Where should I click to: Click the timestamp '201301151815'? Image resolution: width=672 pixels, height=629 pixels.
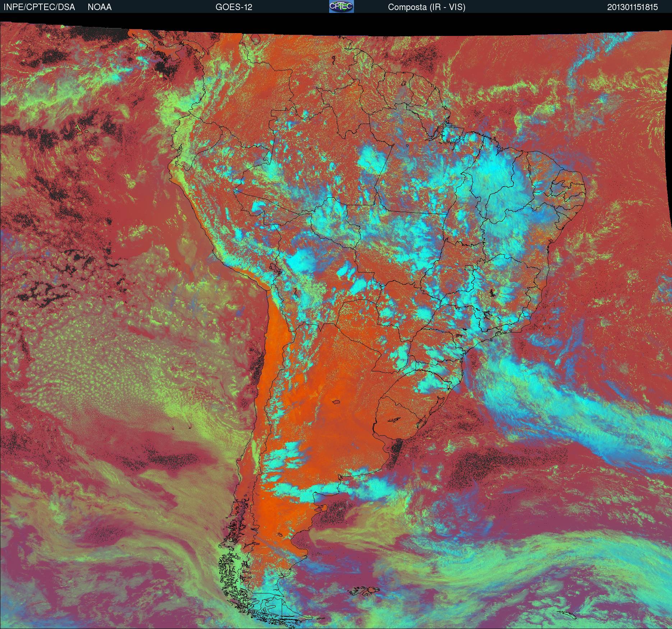click(x=632, y=7)
